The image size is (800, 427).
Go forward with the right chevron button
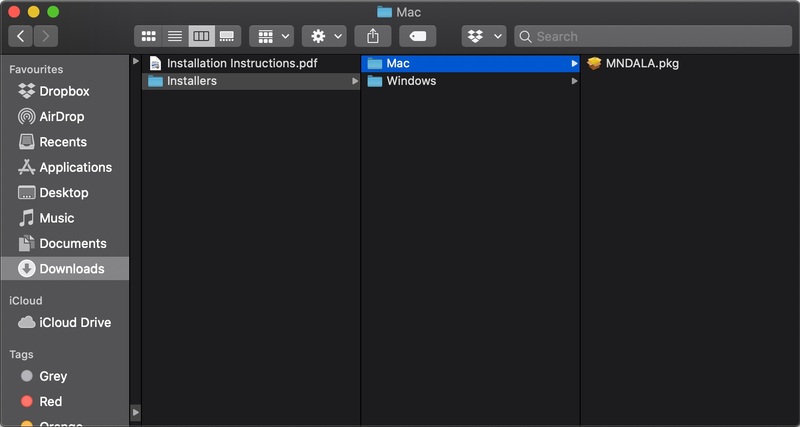[46, 36]
